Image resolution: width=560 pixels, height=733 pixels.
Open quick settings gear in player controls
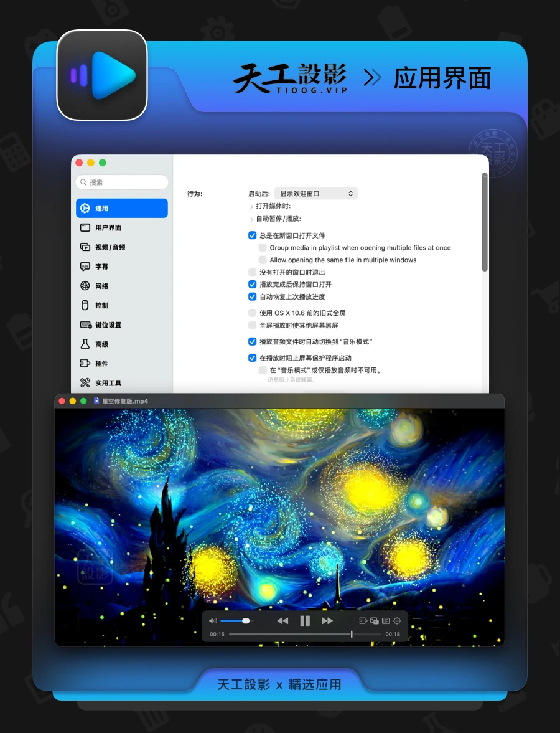397,621
